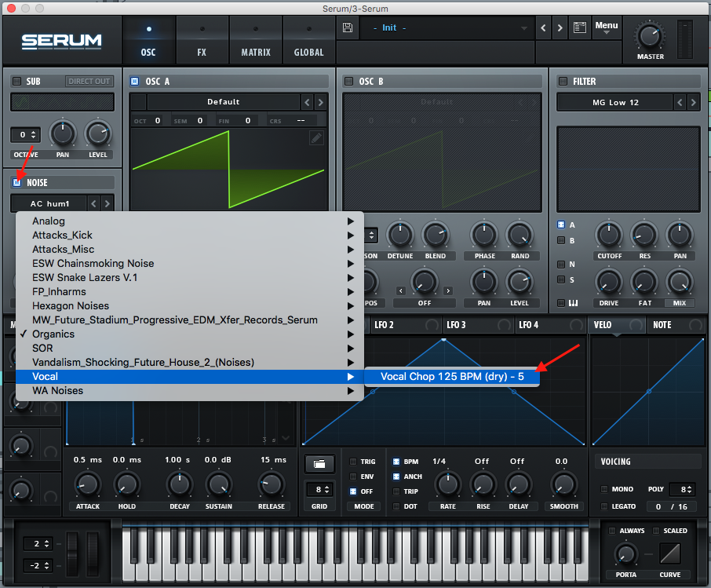Choose the Organics noise category
This screenshot has width=711, height=588.
(x=190, y=334)
